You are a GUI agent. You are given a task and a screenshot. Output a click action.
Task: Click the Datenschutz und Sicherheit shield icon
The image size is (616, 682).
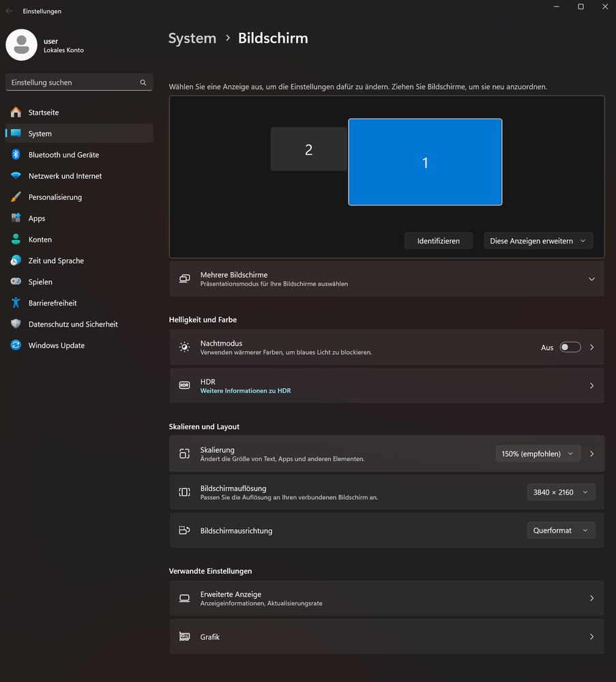click(16, 324)
